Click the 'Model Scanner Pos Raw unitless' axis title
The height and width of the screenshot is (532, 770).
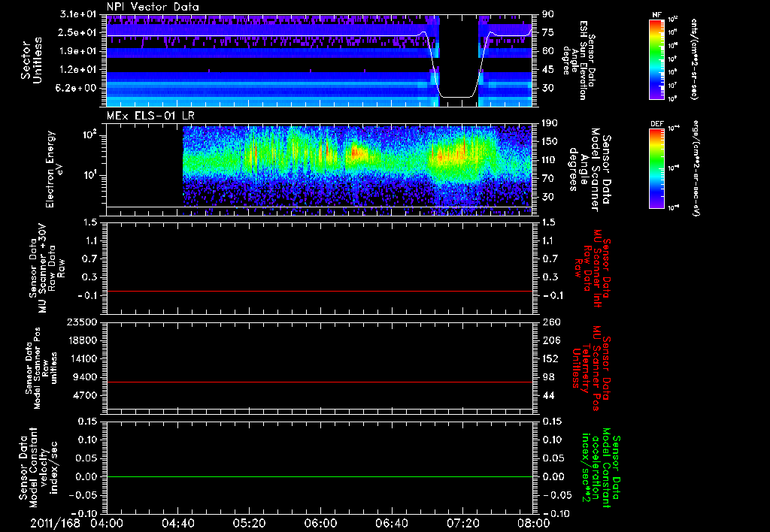point(41,368)
